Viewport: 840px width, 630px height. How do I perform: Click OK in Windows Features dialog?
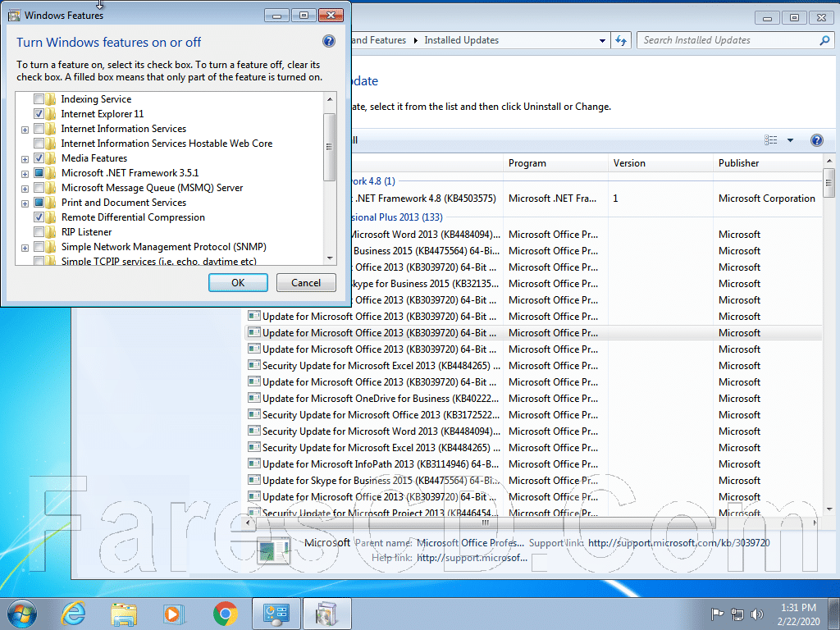click(238, 283)
